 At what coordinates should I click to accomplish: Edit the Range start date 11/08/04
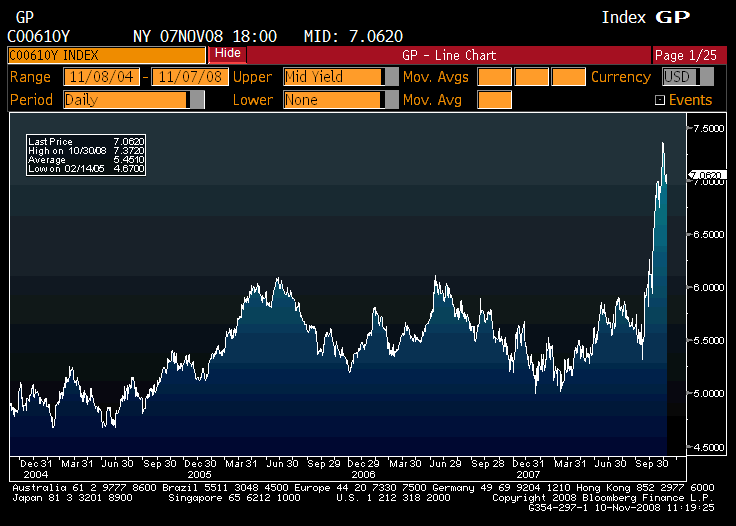(x=102, y=77)
